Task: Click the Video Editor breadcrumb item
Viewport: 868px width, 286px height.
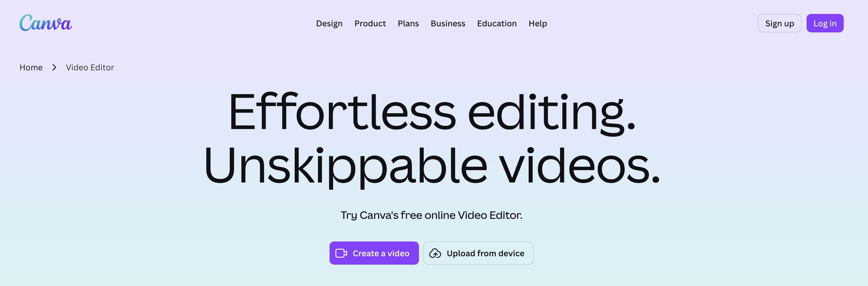Action: 90,67
